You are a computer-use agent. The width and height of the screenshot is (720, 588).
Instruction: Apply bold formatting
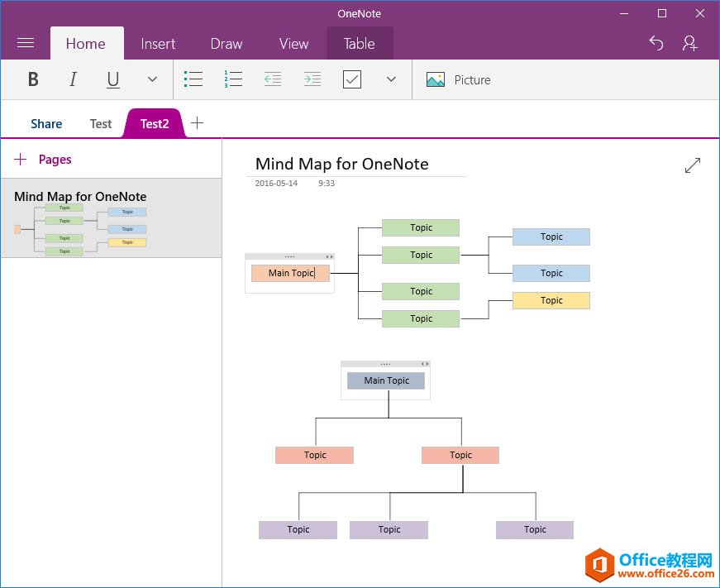click(x=33, y=79)
